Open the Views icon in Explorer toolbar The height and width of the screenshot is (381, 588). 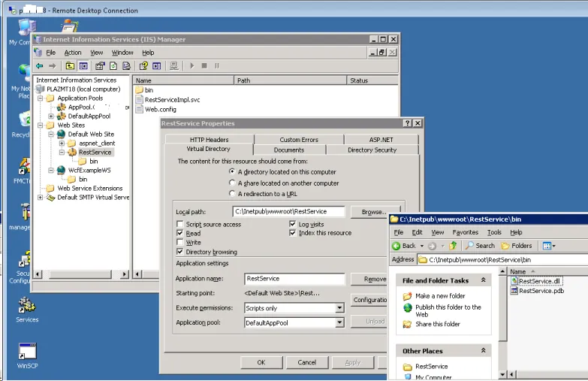(x=549, y=246)
